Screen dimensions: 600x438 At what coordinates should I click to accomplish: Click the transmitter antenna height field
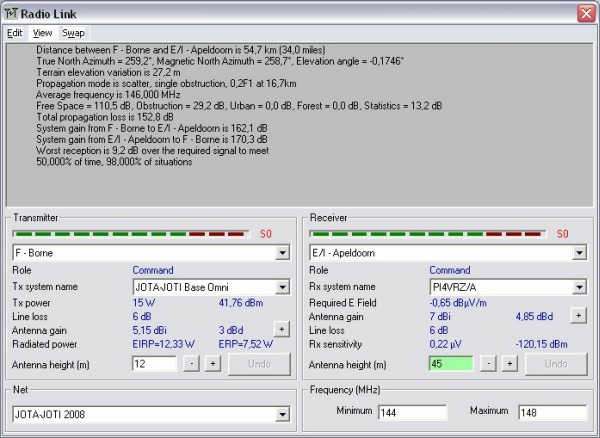[155, 363]
